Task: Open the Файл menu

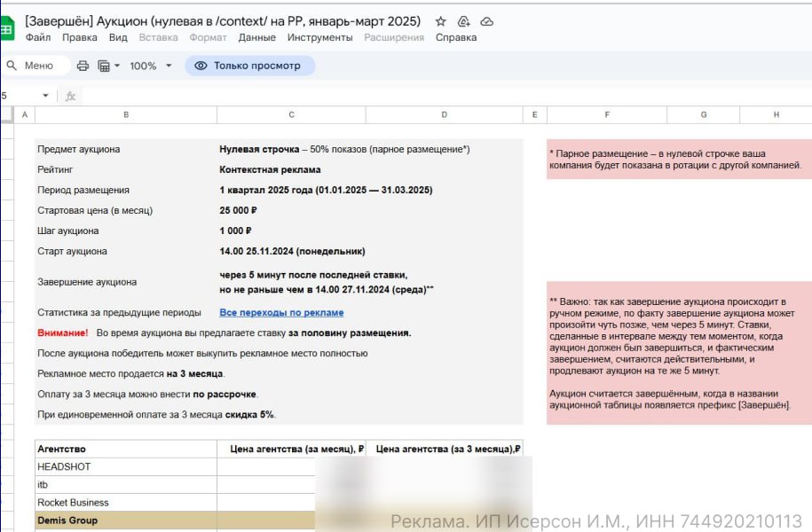Action: coord(38,37)
